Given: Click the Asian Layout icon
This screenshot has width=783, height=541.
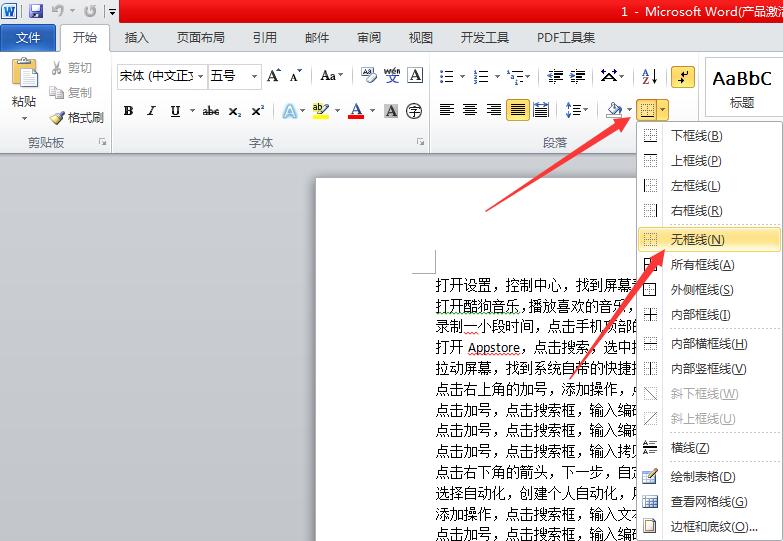Looking at the screenshot, I should [608, 76].
